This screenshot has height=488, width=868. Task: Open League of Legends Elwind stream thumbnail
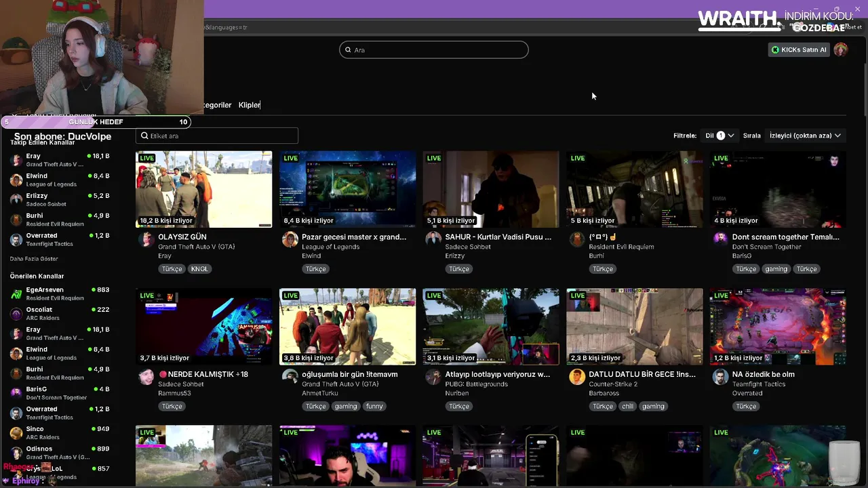pos(347,189)
